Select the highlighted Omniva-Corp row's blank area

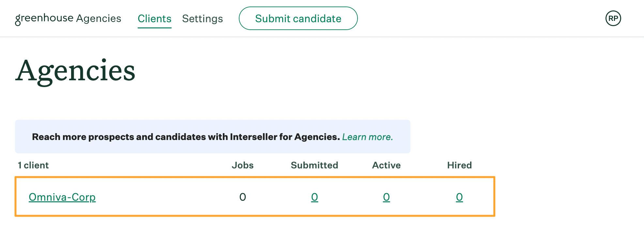[x=163, y=197]
